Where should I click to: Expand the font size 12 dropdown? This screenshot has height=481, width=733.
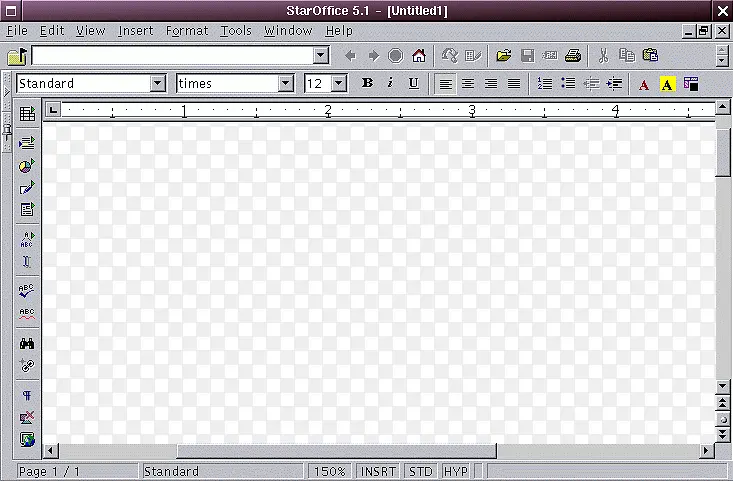click(x=339, y=84)
